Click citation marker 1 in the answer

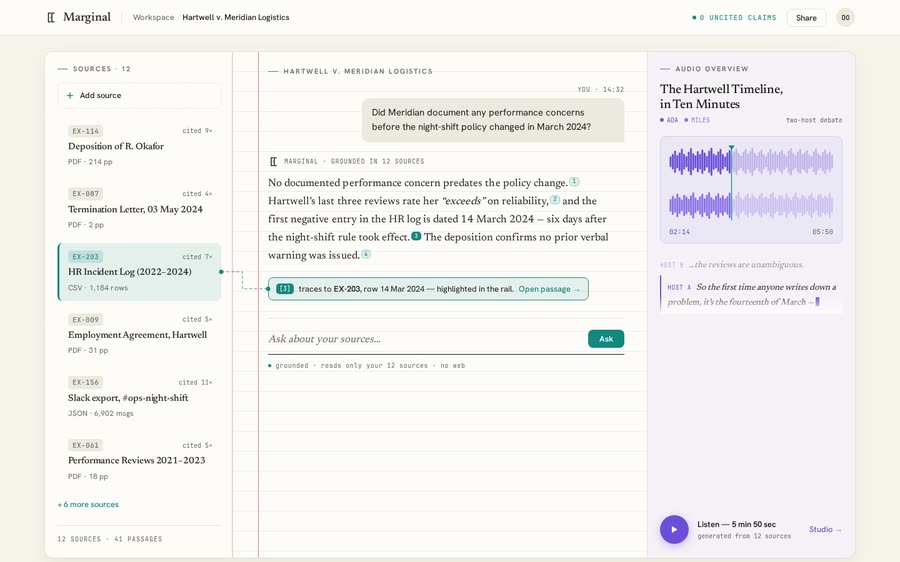point(574,181)
